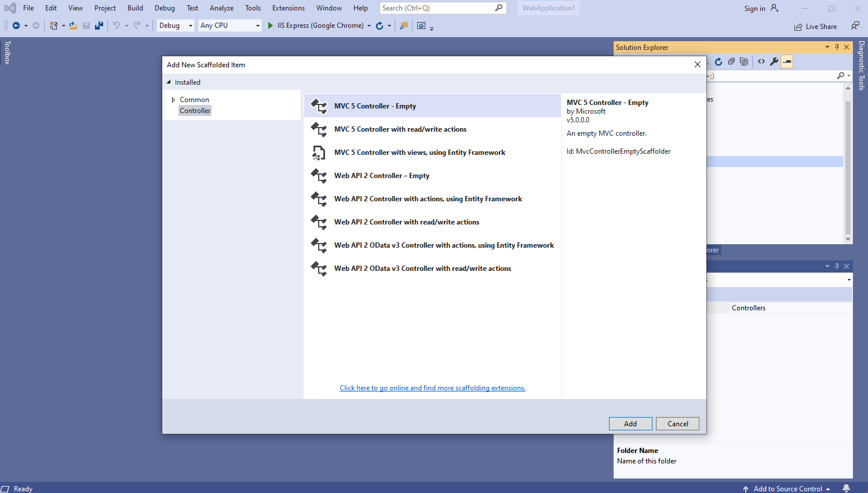The height and width of the screenshot is (493, 868).
Task: Click the Refresh icon in Solution Explorer
Action: coord(719,61)
